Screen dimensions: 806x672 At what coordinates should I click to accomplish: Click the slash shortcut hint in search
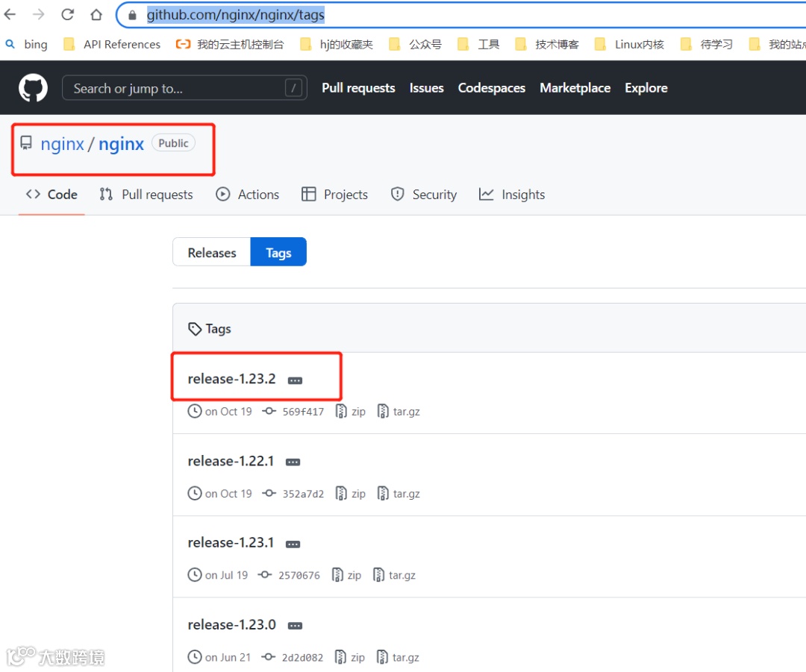point(293,88)
